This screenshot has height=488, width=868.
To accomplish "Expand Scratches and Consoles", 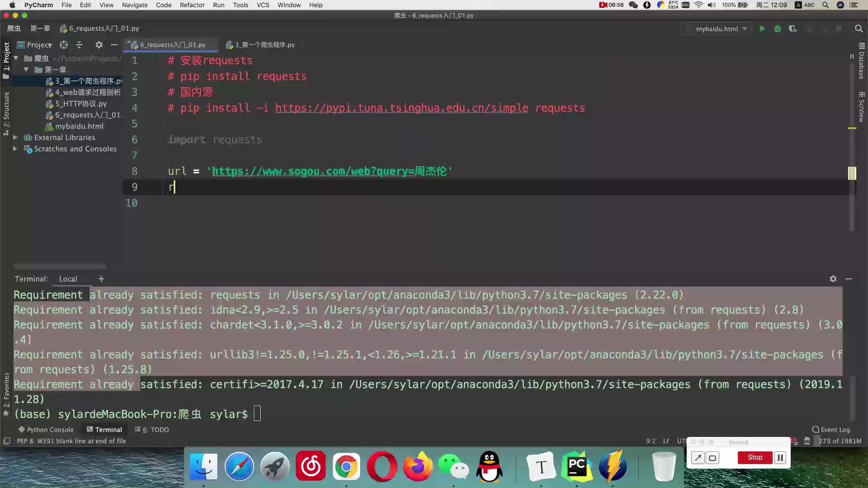I will [x=15, y=149].
